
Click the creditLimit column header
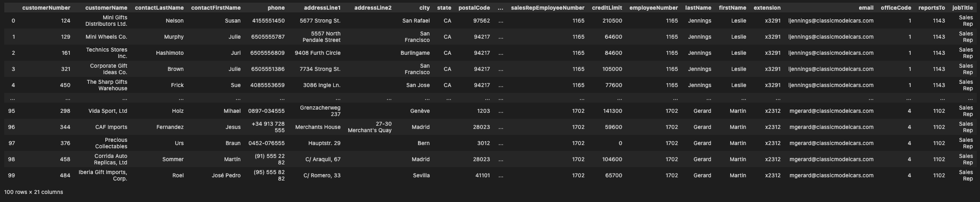[x=607, y=8]
